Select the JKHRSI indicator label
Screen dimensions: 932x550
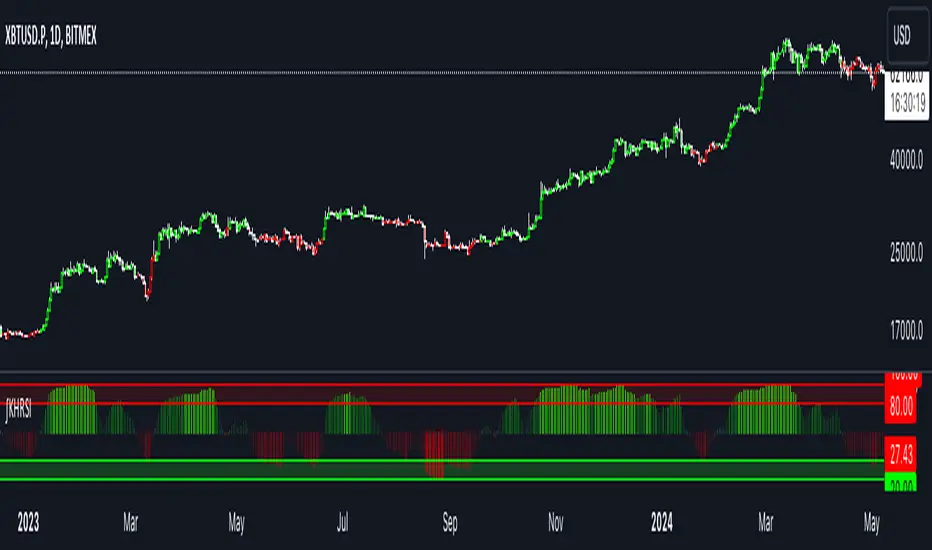click(x=18, y=410)
